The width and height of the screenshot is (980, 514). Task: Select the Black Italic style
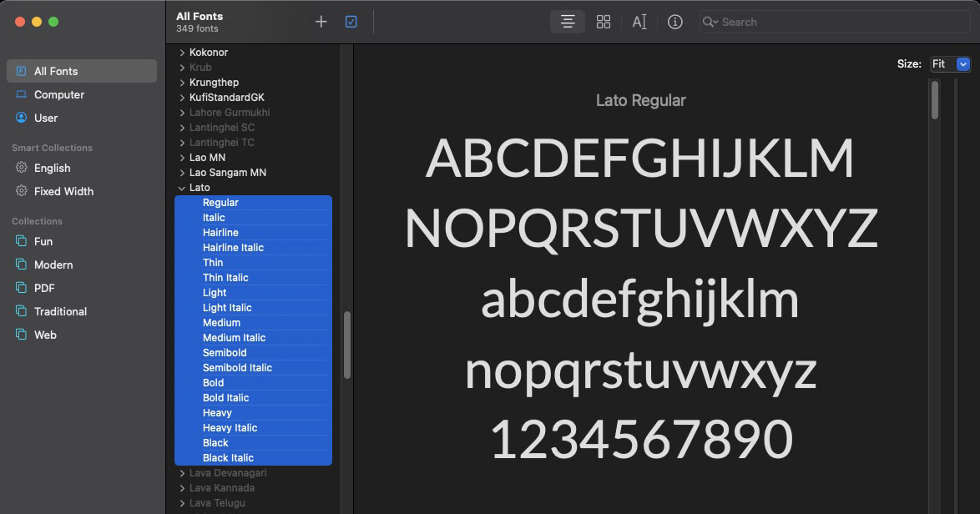tap(253, 458)
